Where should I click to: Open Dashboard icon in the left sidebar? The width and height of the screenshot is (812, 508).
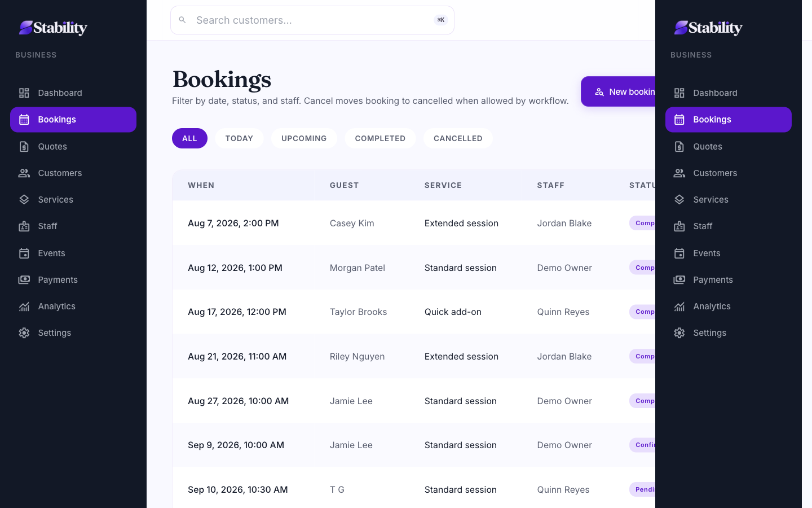point(24,93)
